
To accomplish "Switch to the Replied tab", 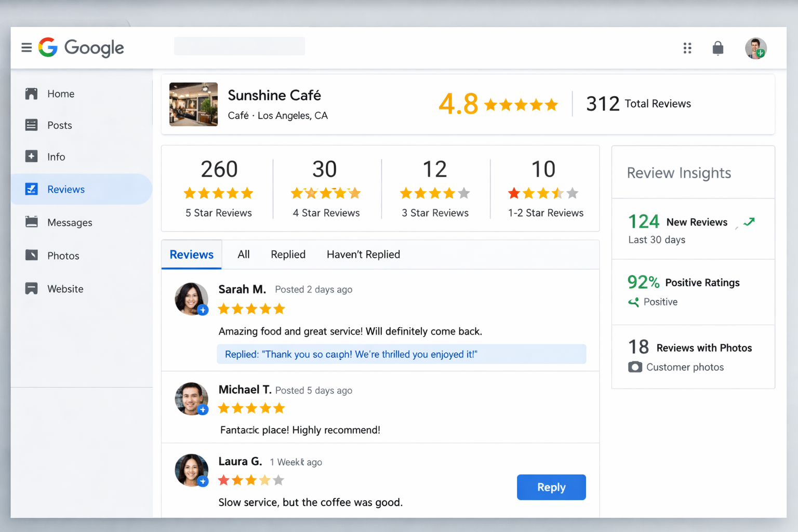I will [x=288, y=255].
